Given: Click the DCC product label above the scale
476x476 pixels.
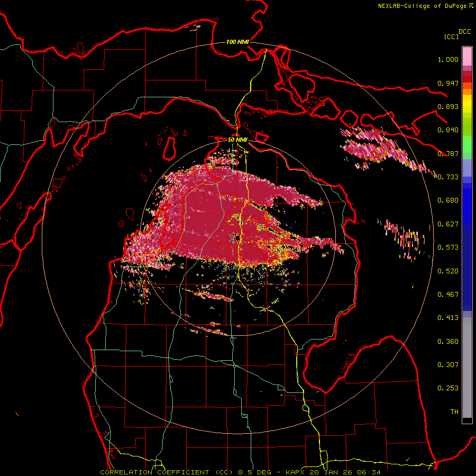Looking at the screenshot, I should tap(464, 32).
